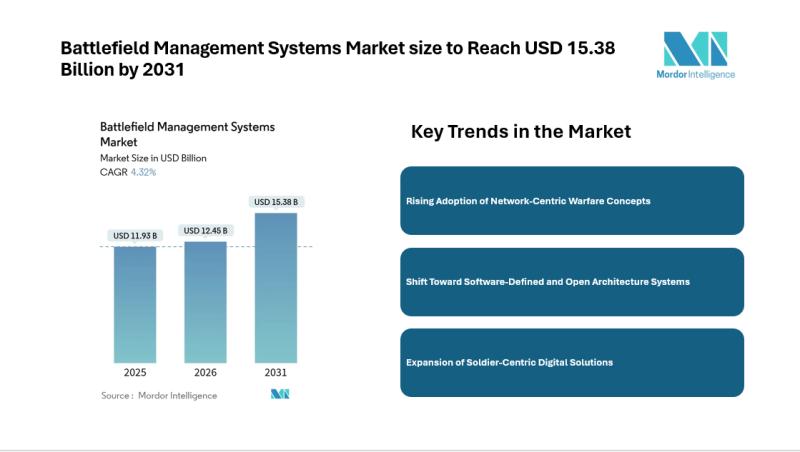Click the 'Battlefield Management Systems Market' chart title
Viewport: 800px width, 452px height.
pyautogui.click(x=187, y=134)
